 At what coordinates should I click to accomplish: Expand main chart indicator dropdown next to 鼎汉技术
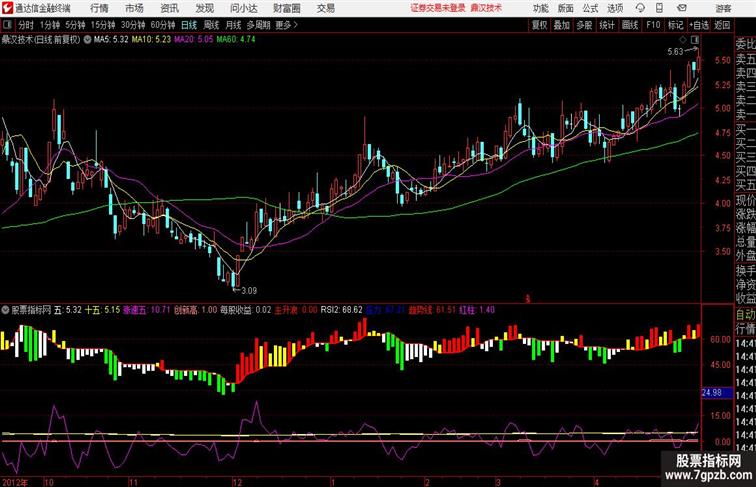point(87,40)
